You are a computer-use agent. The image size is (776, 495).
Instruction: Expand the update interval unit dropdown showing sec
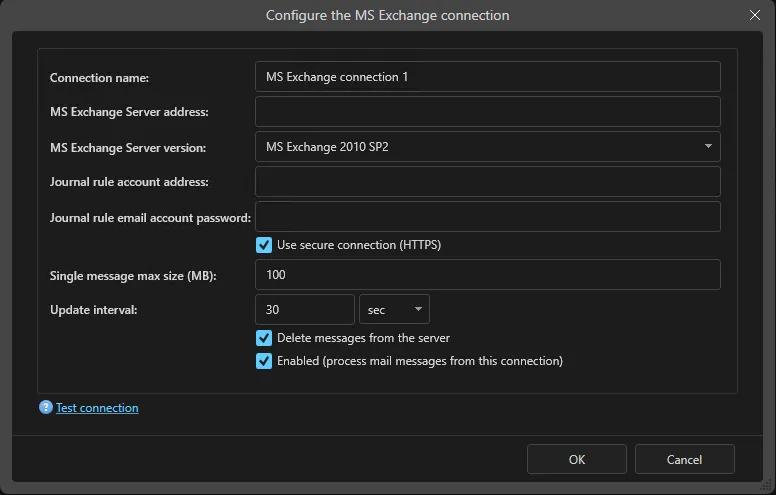point(394,310)
